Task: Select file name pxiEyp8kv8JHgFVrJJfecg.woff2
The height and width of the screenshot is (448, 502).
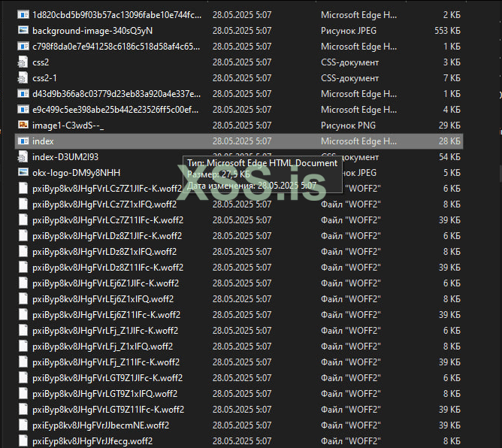Action: coord(92,441)
